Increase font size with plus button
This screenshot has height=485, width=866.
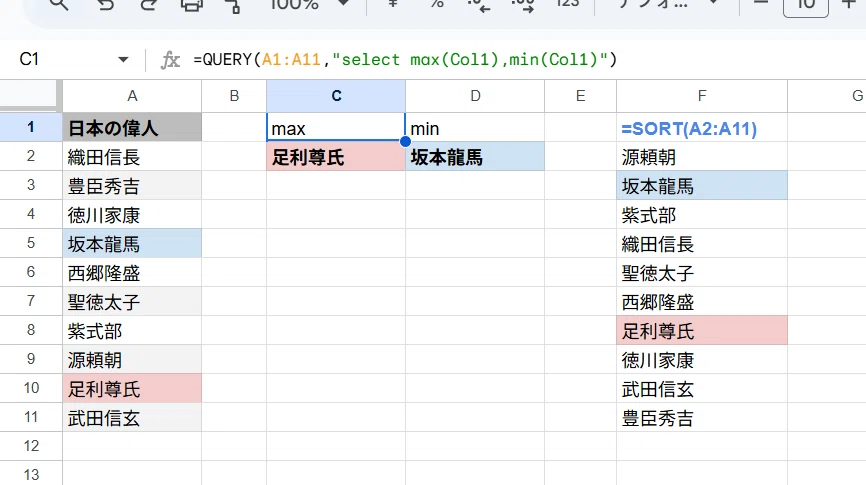[849, 3]
